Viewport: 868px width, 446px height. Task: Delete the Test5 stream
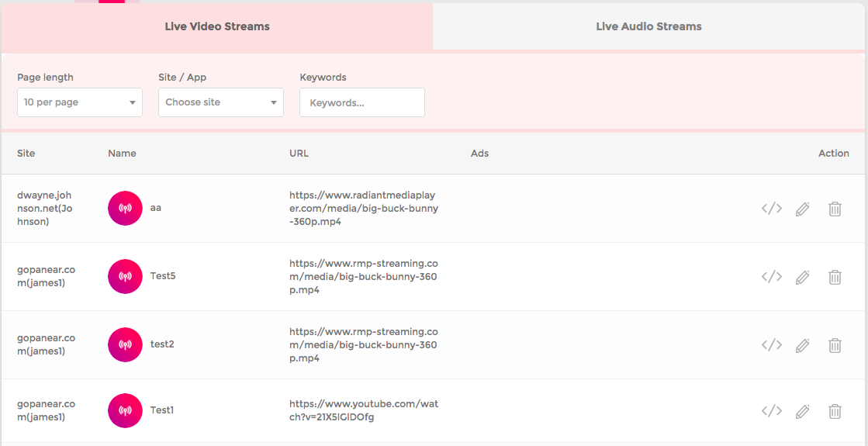835,277
